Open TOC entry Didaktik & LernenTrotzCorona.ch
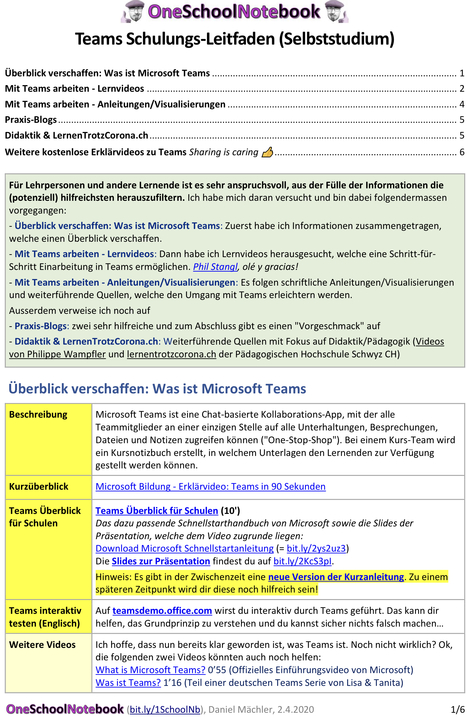Image resolution: width=467 pixels, height=717 pixels. [235, 135]
